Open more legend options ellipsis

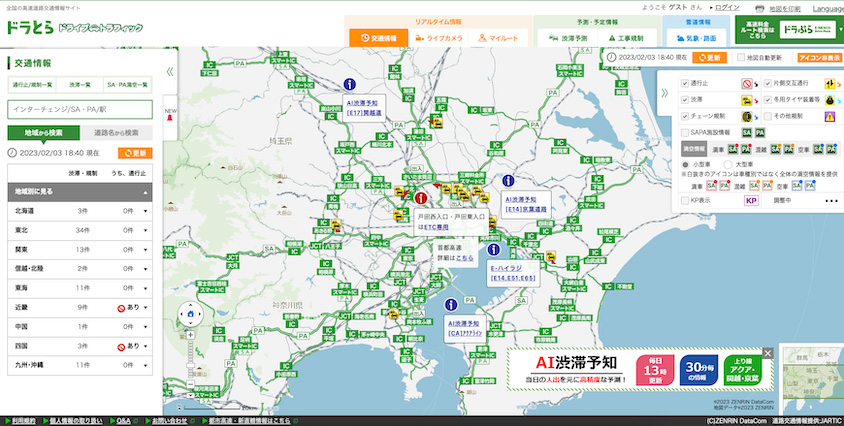pos(830,201)
